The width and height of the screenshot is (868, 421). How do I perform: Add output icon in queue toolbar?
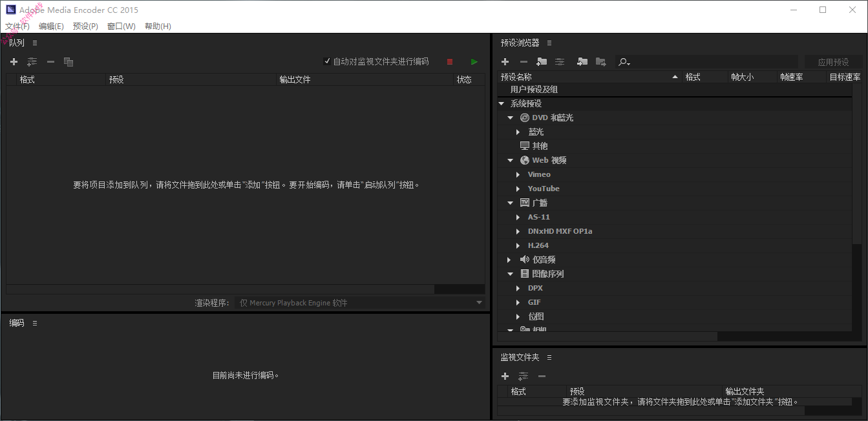pyautogui.click(x=32, y=62)
